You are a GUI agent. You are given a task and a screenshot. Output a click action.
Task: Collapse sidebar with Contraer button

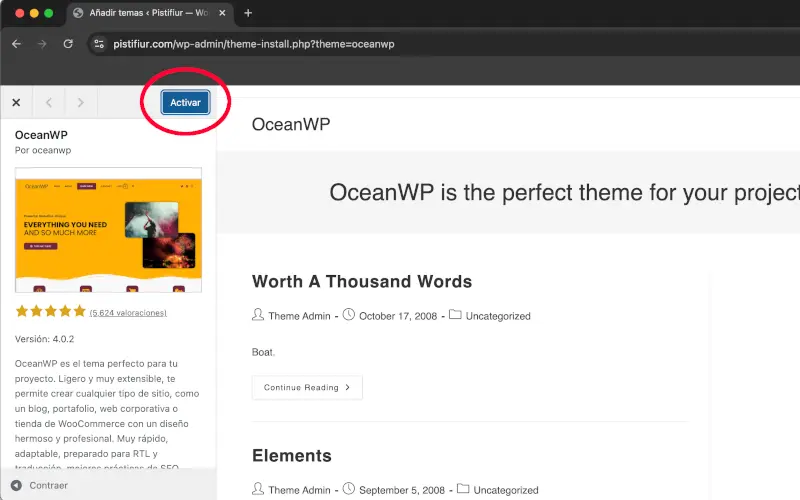pos(39,485)
